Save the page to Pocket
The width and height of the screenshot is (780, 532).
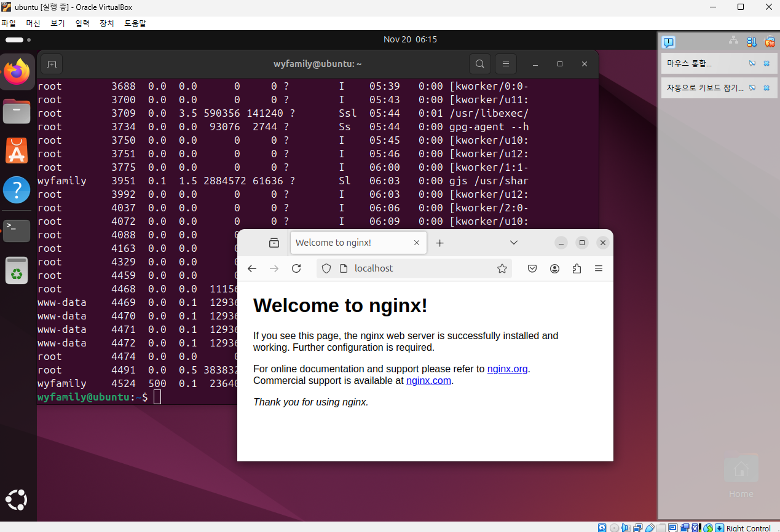(x=533, y=268)
